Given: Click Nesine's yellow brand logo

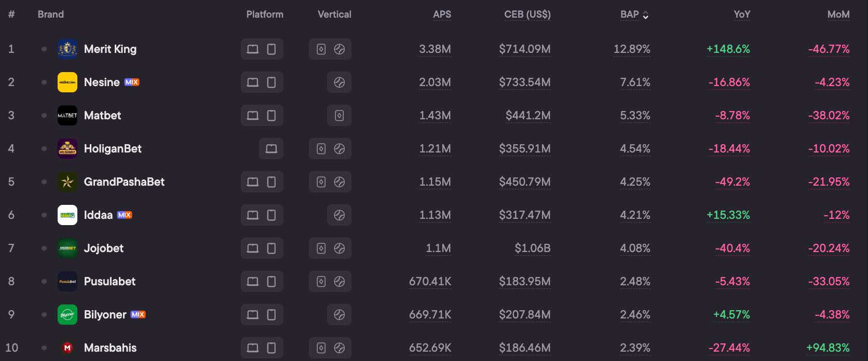Looking at the screenshot, I should (67, 82).
